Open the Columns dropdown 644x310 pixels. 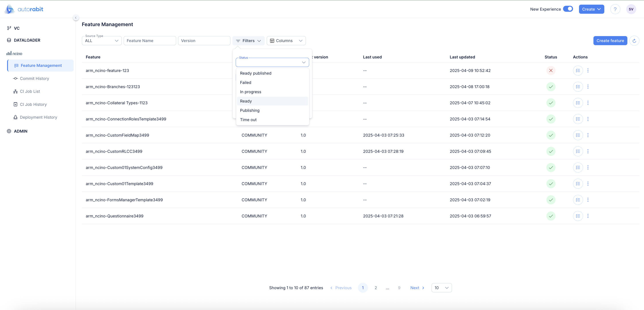tap(286, 41)
